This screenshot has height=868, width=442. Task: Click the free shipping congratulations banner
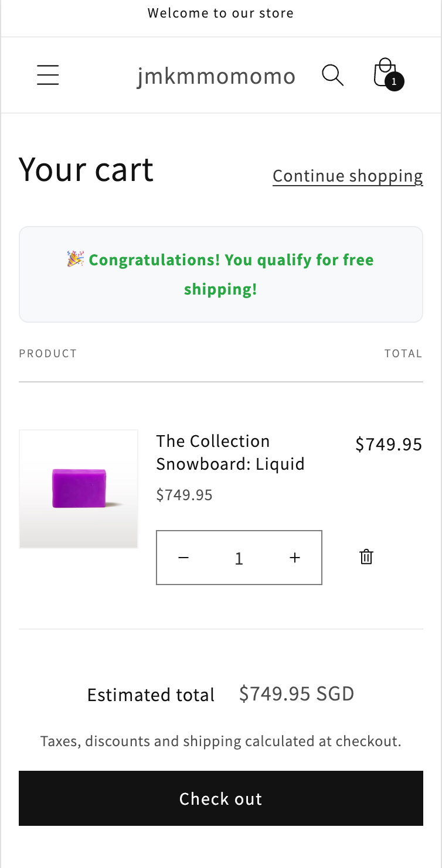pos(221,274)
